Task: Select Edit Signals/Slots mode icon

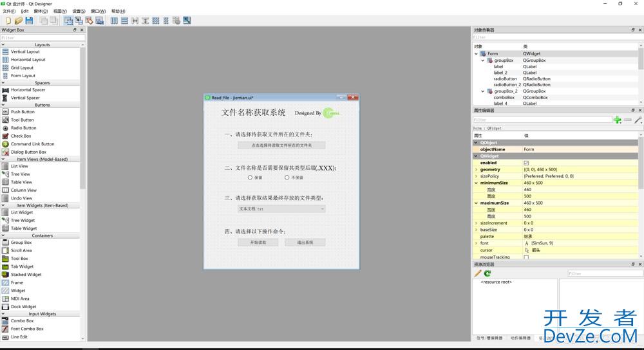Action: coord(79,21)
